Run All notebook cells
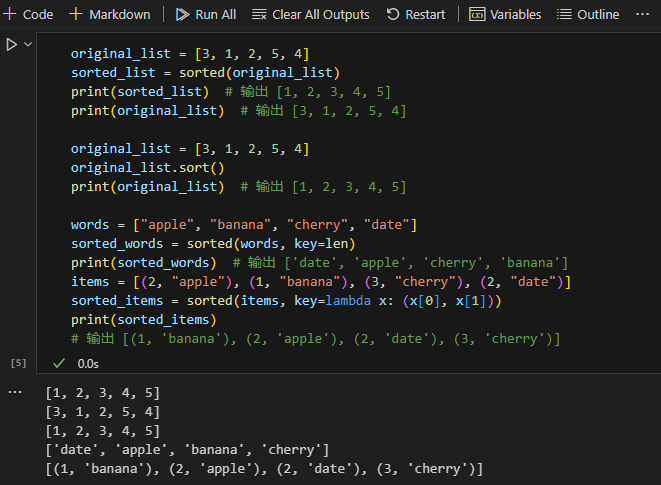Screen dimensions: 661x485 click(206, 14)
